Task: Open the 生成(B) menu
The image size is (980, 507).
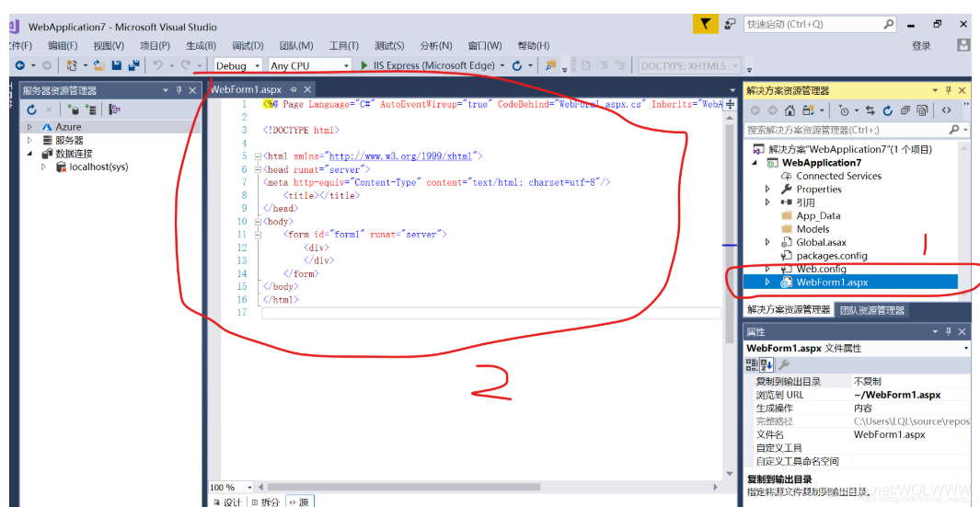Action: 201,46
